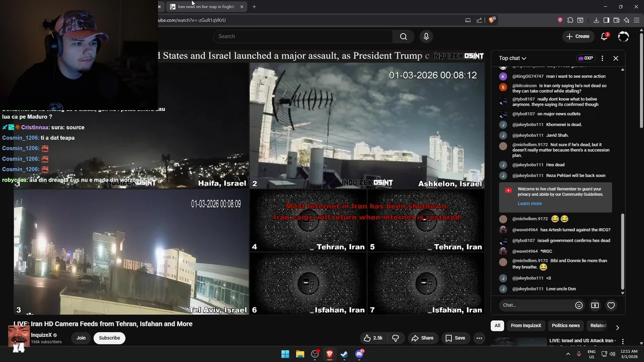Click the page vertical scrollbar
This screenshot has width=644, height=362.
(641, 80)
